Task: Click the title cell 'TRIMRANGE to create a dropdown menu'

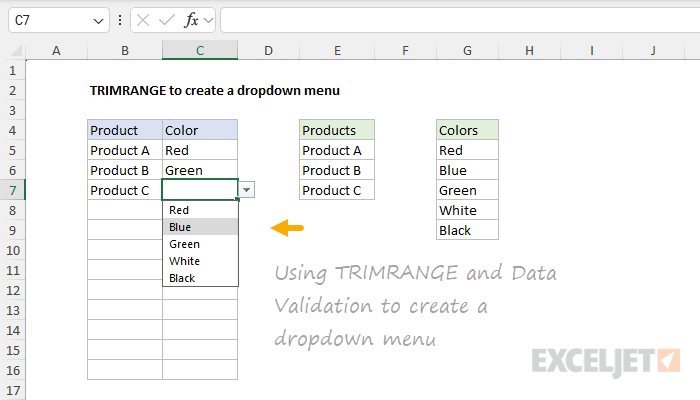Action: 215,91
